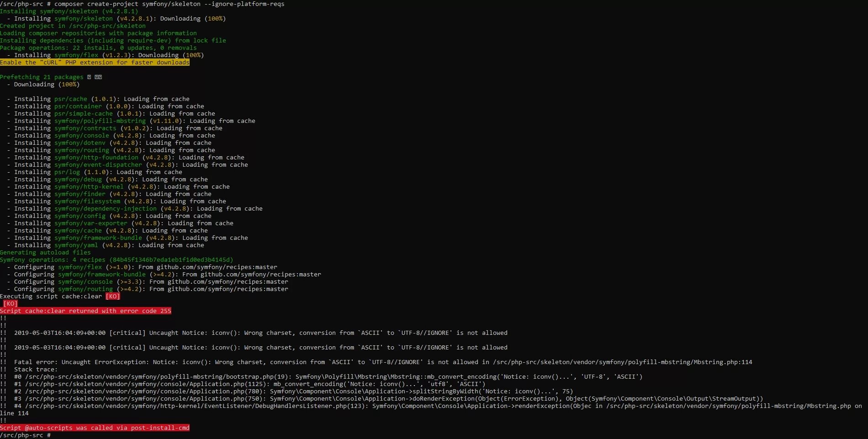Select the psr/simple-cache package name
This screenshot has width=868, height=439.
[84, 113]
